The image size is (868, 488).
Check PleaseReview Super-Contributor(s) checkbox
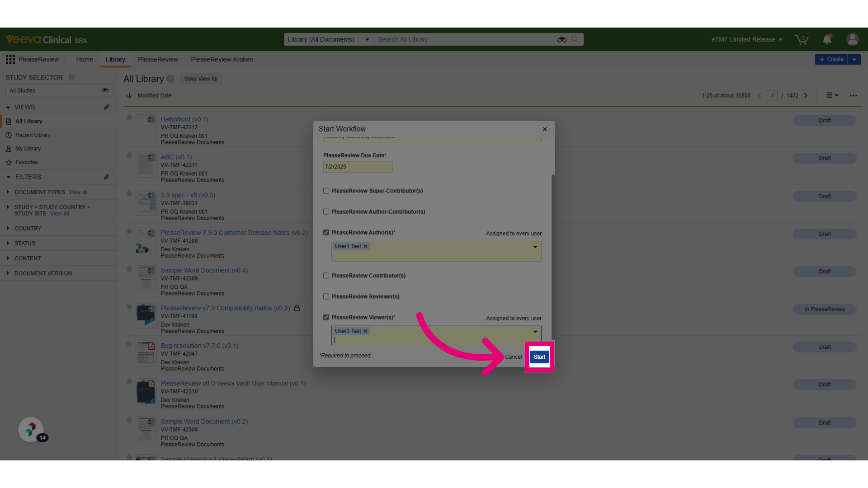pyautogui.click(x=326, y=191)
